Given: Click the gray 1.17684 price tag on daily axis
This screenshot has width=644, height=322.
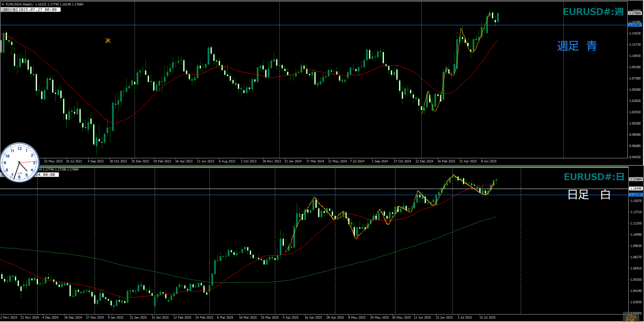Looking at the screenshot, I should point(636,179).
